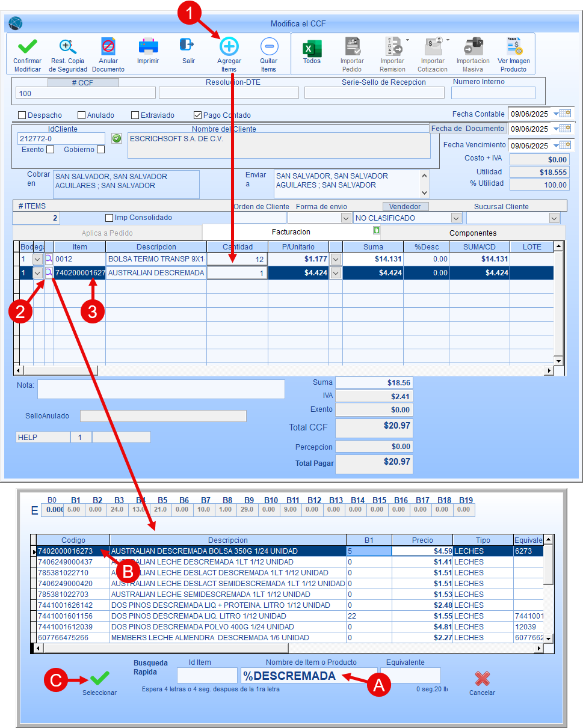Toggle the Extraviado checkbox

(x=135, y=115)
